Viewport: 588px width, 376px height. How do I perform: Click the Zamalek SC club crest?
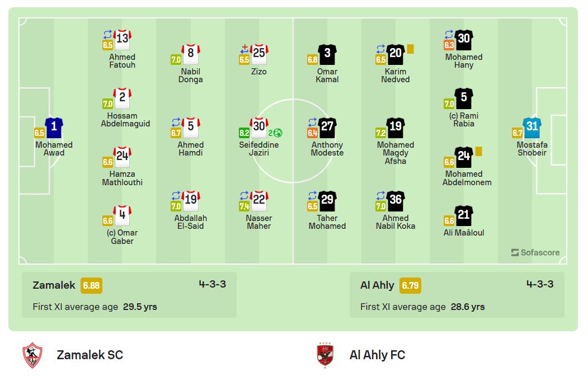tap(32, 355)
